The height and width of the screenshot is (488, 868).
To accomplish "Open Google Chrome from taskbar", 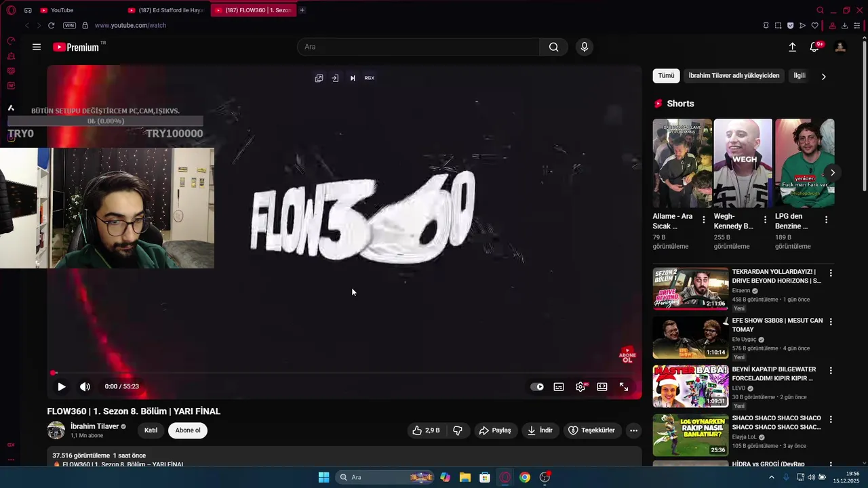I will coord(525,477).
